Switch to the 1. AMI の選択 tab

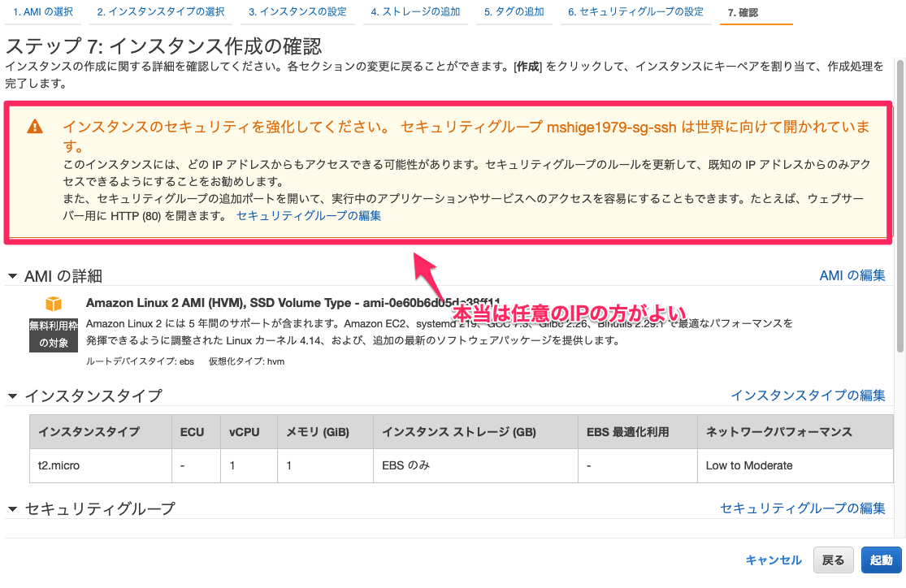coord(42,12)
